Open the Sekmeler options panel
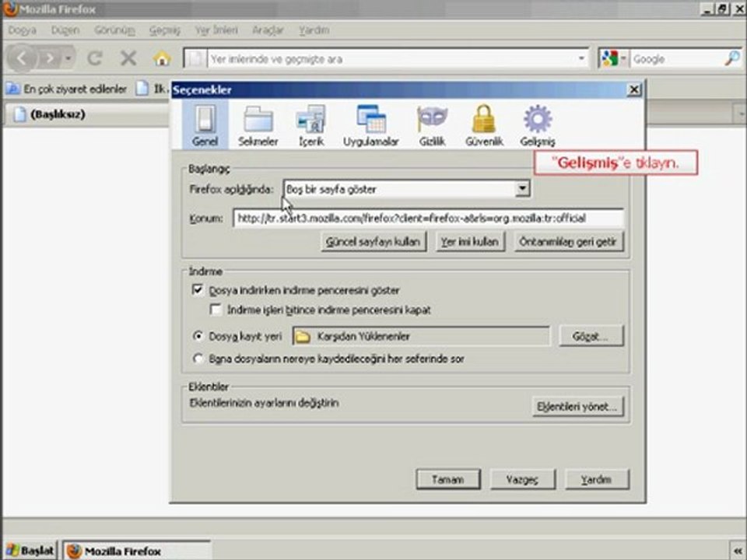This screenshot has height=560, width=747. pos(258,124)
